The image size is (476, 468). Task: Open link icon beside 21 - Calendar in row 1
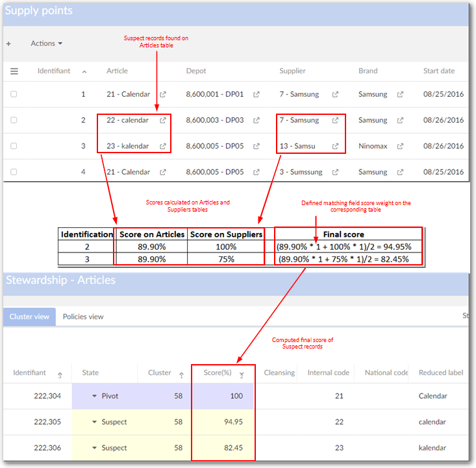(163, 94)
